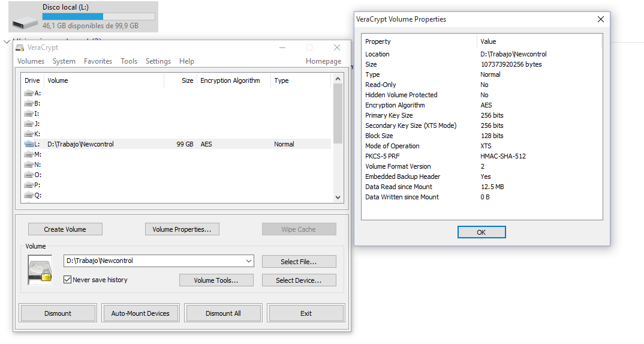Open Disco local (L:) drive icon

point(25,22)
